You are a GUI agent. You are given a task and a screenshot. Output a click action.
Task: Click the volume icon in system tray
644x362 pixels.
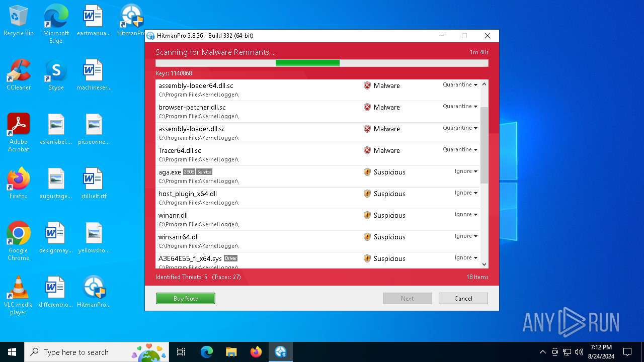[x=579, y=352]
